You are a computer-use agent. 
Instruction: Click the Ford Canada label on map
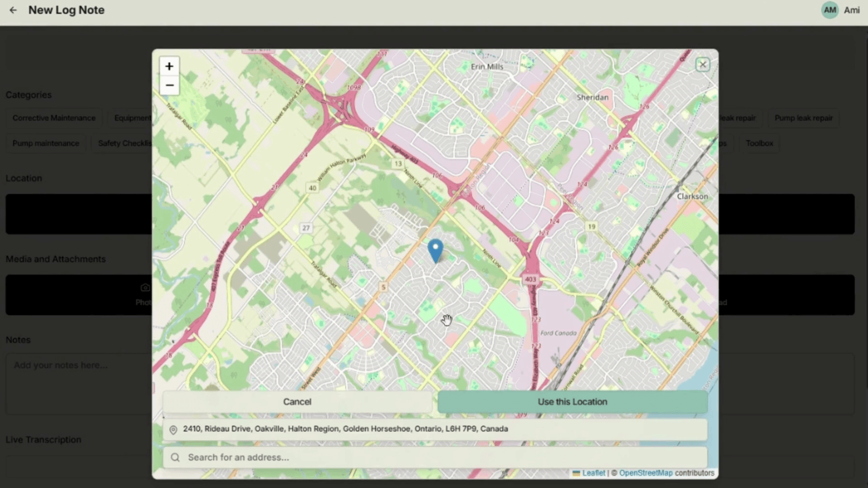click(x=558, y=333)
